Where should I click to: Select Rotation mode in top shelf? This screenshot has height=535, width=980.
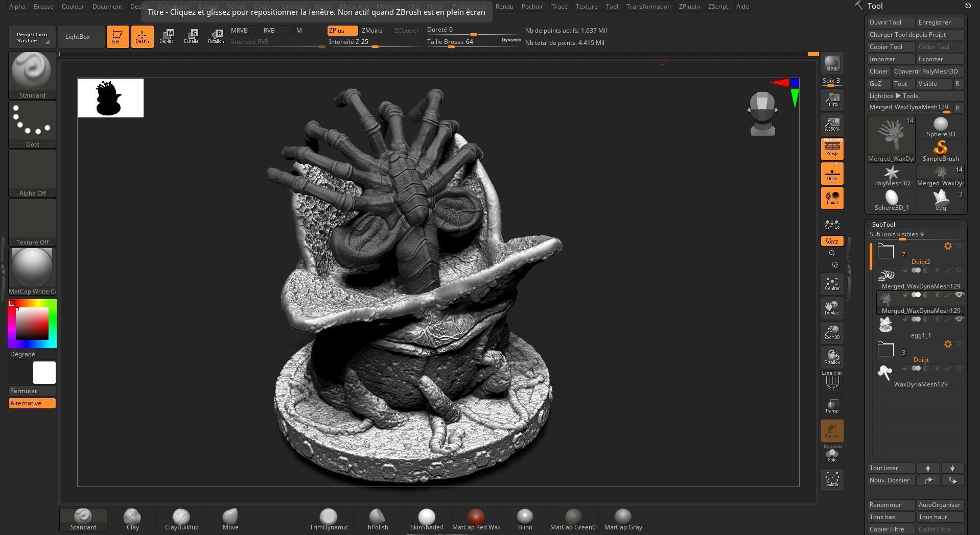pos(216,37)
